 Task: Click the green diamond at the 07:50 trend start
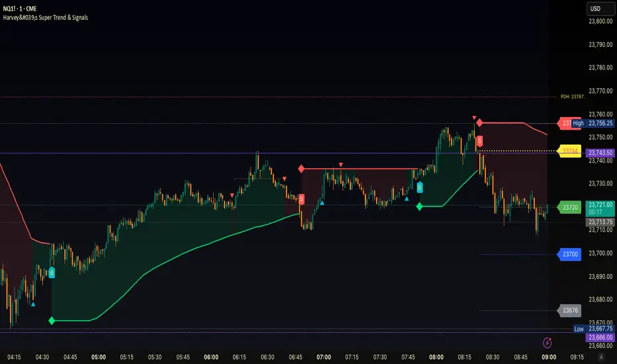click(420, 206)
